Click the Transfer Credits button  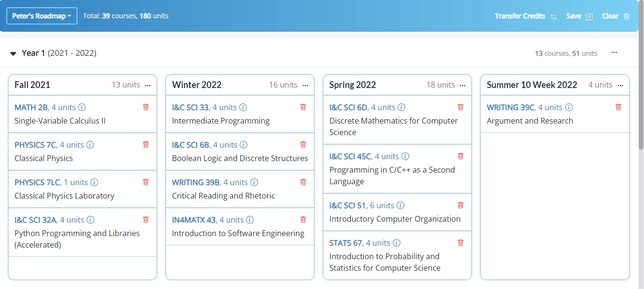[526, 16]
